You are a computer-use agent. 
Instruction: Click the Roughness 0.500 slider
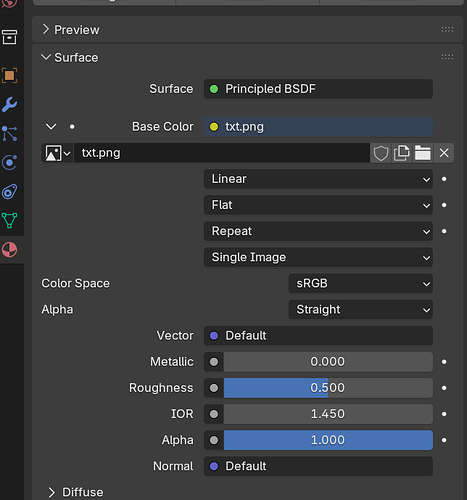coord(328,388)
